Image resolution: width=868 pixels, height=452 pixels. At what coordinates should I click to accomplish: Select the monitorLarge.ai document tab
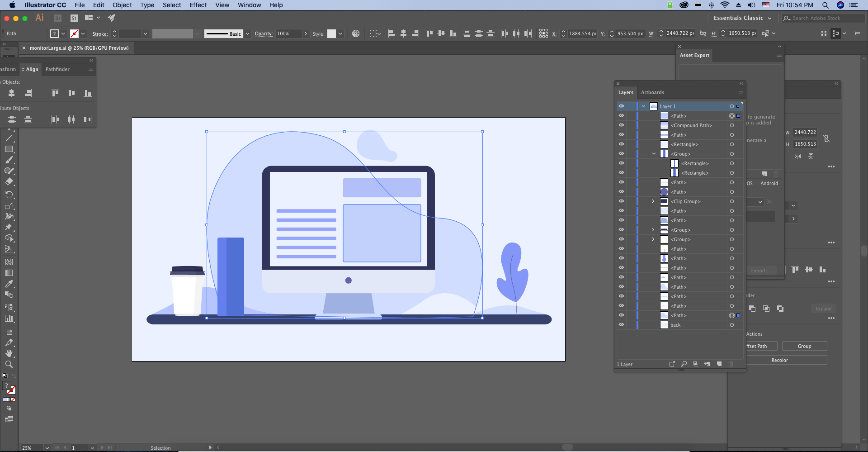tap(79, 48)
